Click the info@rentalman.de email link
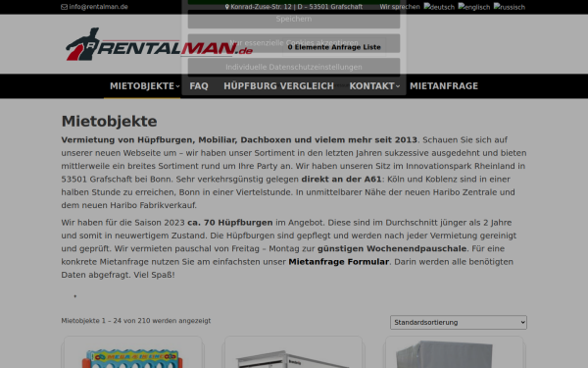Viewport: 588px width, 368px height. (98, 7)
